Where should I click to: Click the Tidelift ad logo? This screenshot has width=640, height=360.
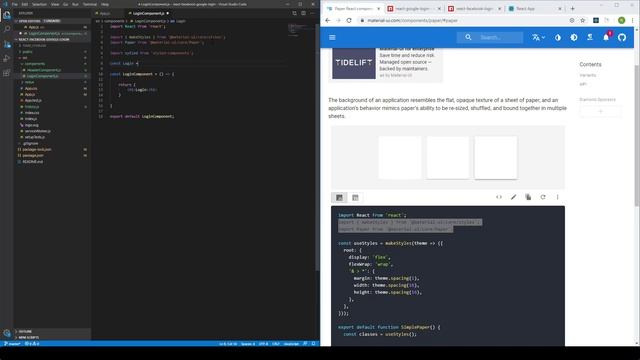pyautogui.click(x=353, y=63)
